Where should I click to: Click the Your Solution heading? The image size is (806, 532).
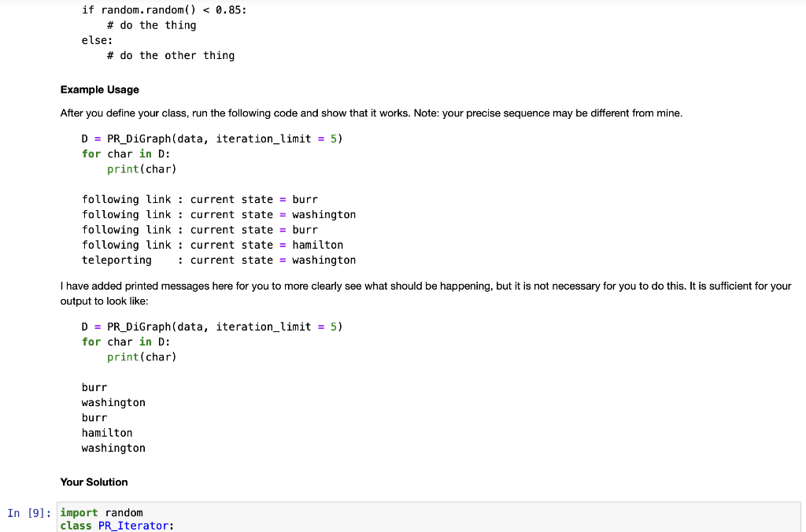tap(94, 482)
